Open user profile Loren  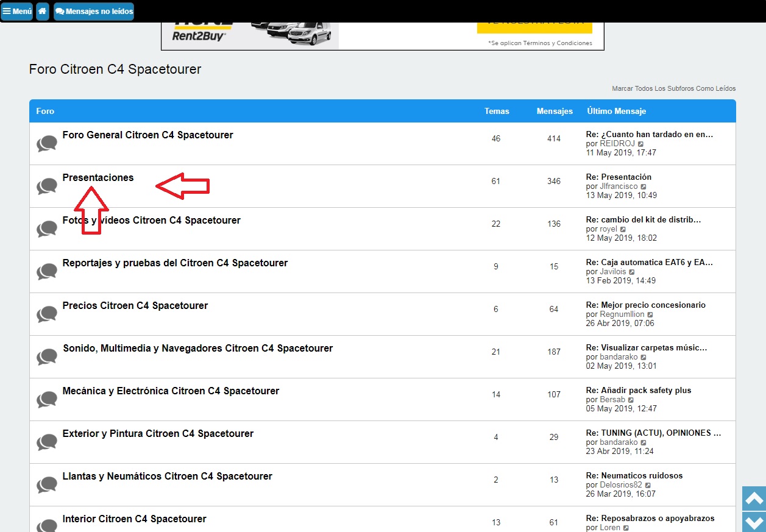(610, 527)
